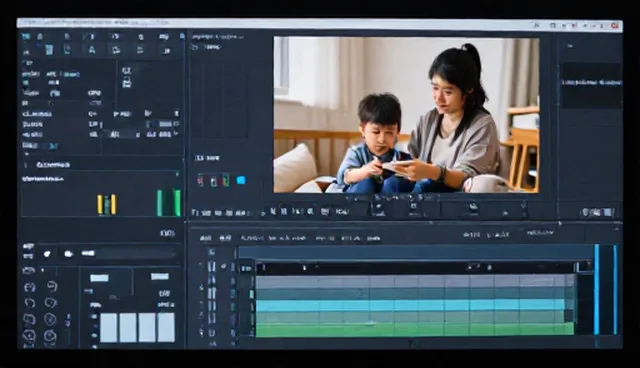Click the cyan square icon beside colored markers
This screenshot has width=640, height=368.
pos(241,180)
